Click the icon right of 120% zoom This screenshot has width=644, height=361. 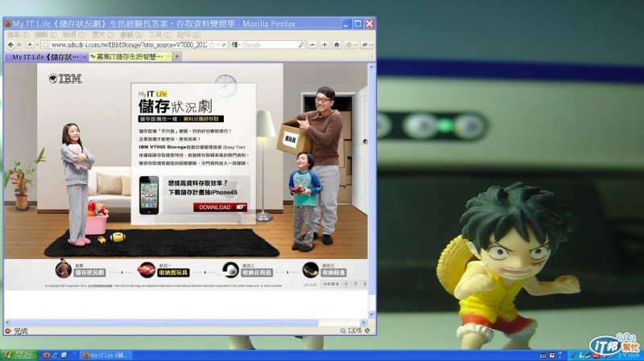(368, 330)
